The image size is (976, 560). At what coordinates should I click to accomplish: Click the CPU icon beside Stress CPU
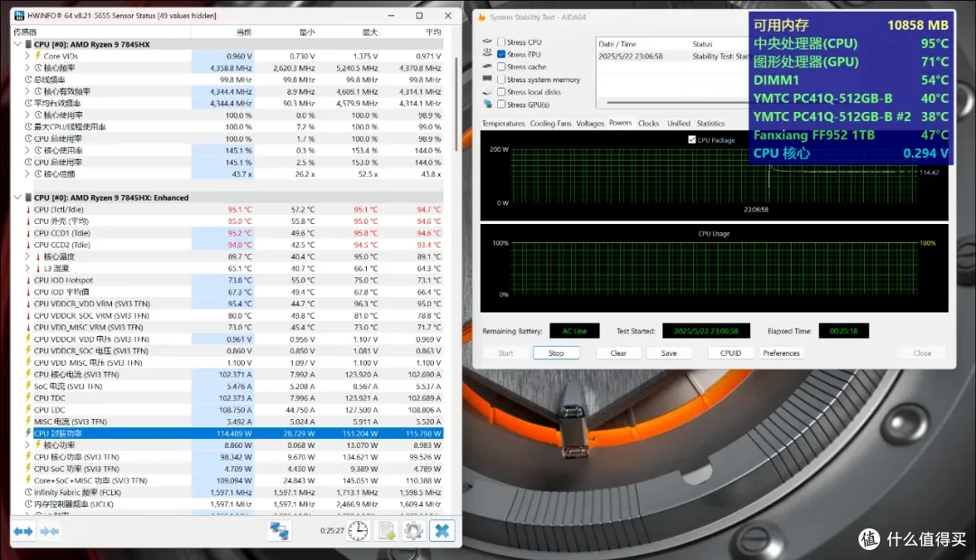click(487, 41)
